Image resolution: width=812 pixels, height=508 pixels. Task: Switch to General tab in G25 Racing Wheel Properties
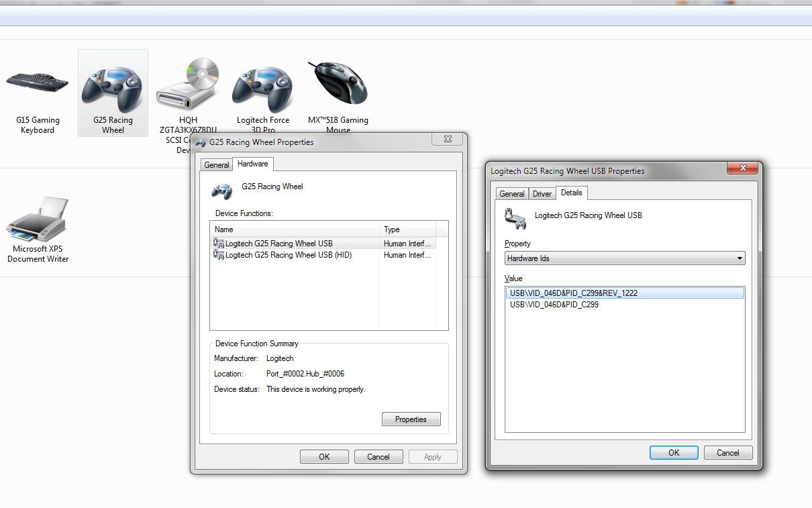217,165
